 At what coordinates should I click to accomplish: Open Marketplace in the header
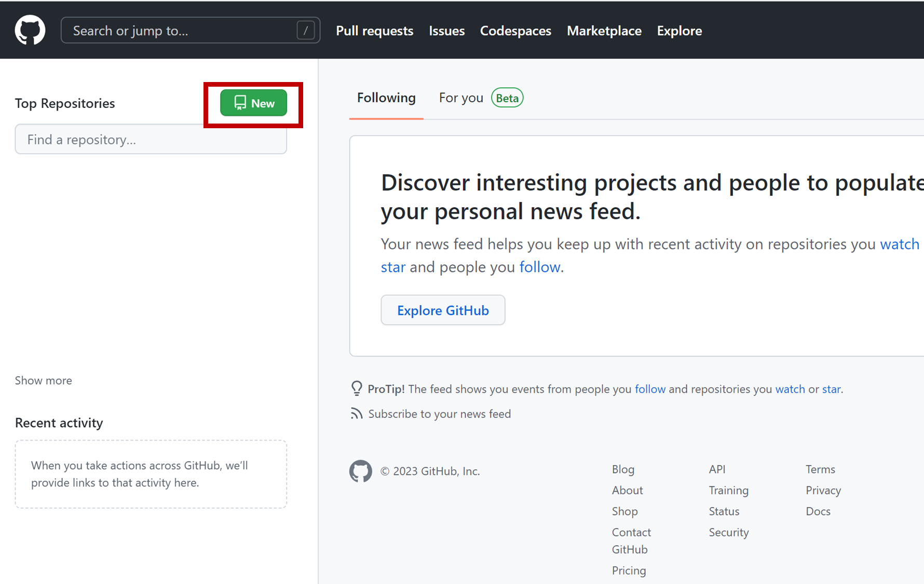click(x=604, y=31)
